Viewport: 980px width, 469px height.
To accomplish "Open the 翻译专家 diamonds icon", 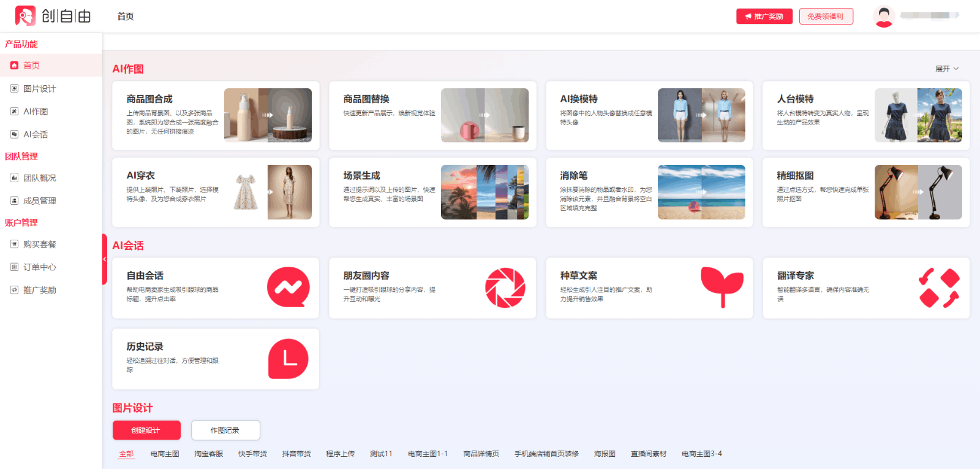I will [939, 288].
